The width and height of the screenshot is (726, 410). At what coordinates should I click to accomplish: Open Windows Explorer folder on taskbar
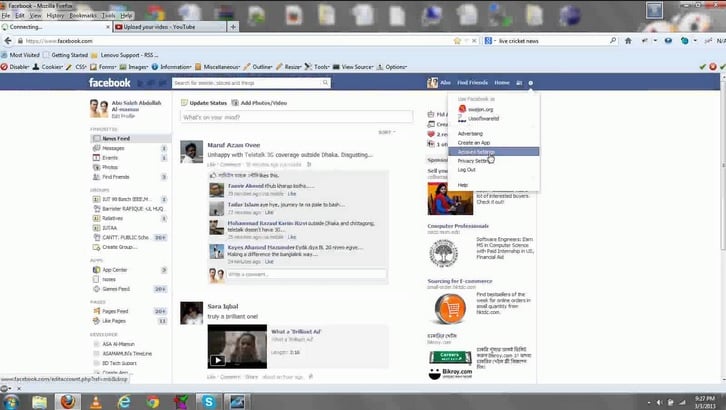click(x=39, y=401)
